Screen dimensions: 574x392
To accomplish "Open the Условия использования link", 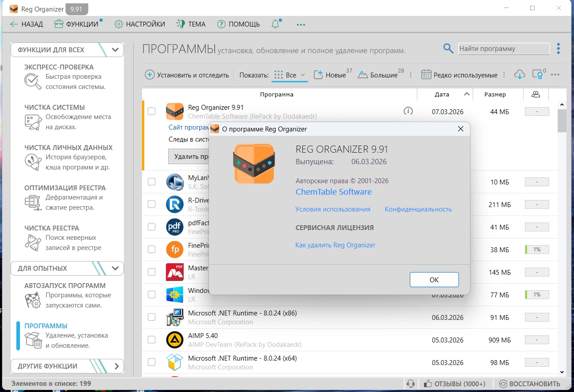I will coord(333,209).
